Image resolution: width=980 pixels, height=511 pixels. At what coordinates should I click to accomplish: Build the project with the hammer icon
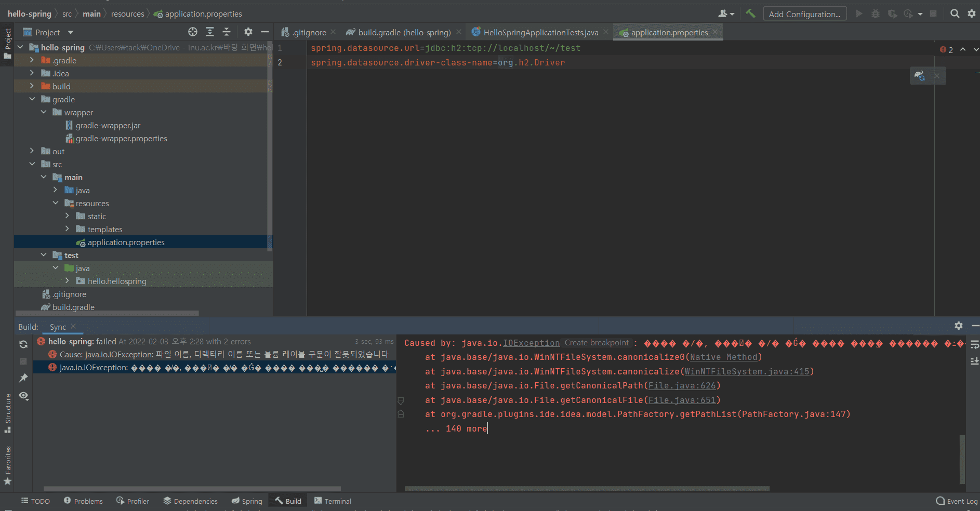pos(750,14)
